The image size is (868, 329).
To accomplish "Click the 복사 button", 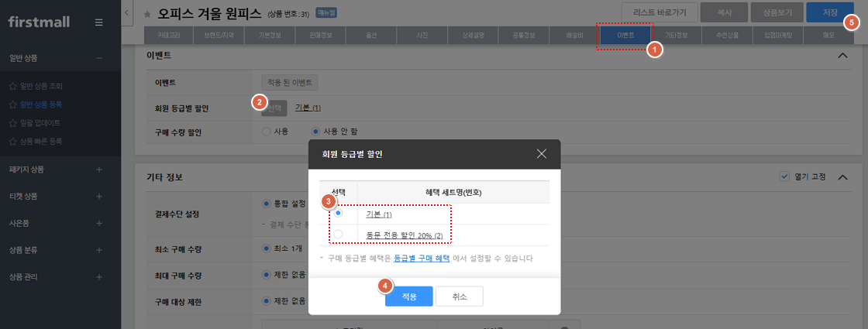I will click(x=724, y=12).
